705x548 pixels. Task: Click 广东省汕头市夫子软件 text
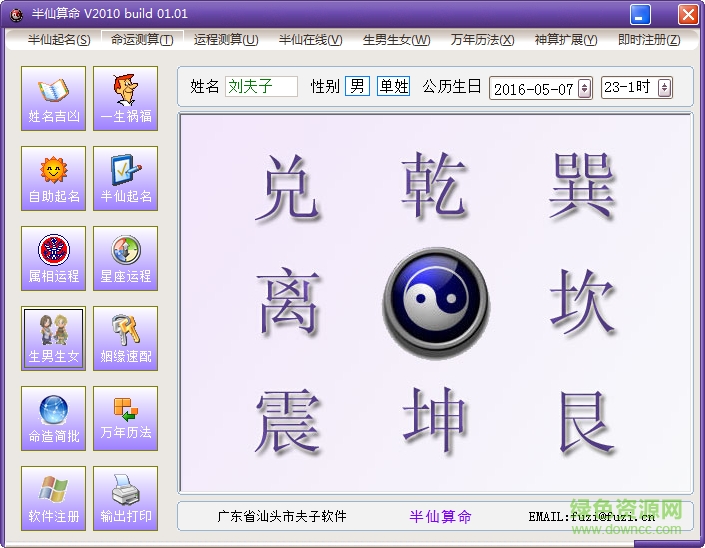[x=282, y=516]
